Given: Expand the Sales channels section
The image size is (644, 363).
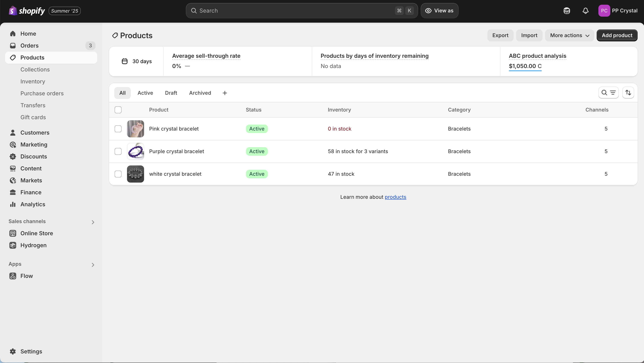Looking at the screenshot, I should click(93, 222).
